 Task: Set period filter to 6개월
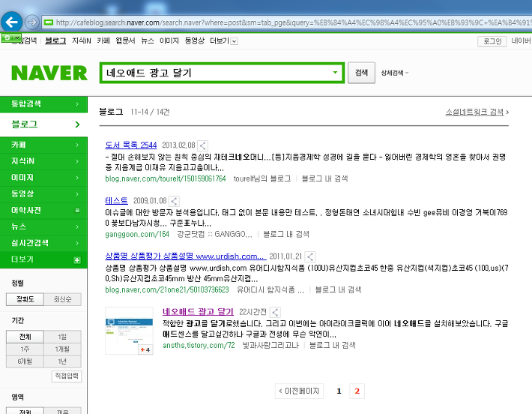coord(25,361)
